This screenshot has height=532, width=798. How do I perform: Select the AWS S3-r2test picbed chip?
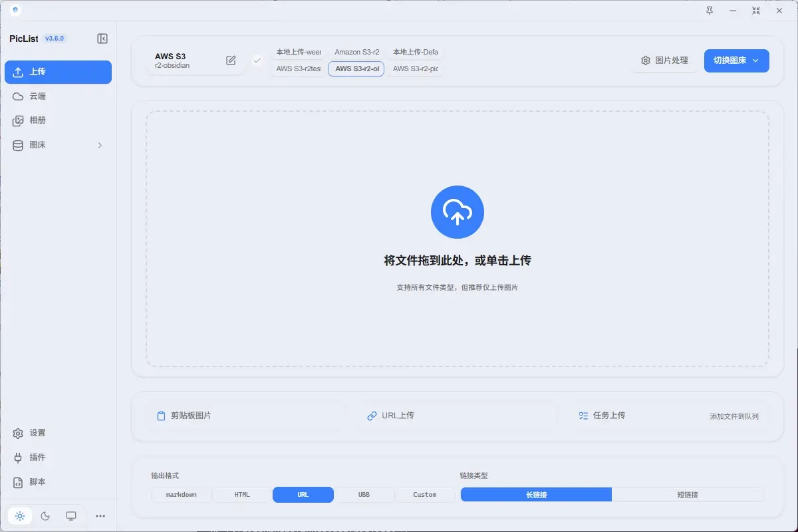[x=299, y=68]
